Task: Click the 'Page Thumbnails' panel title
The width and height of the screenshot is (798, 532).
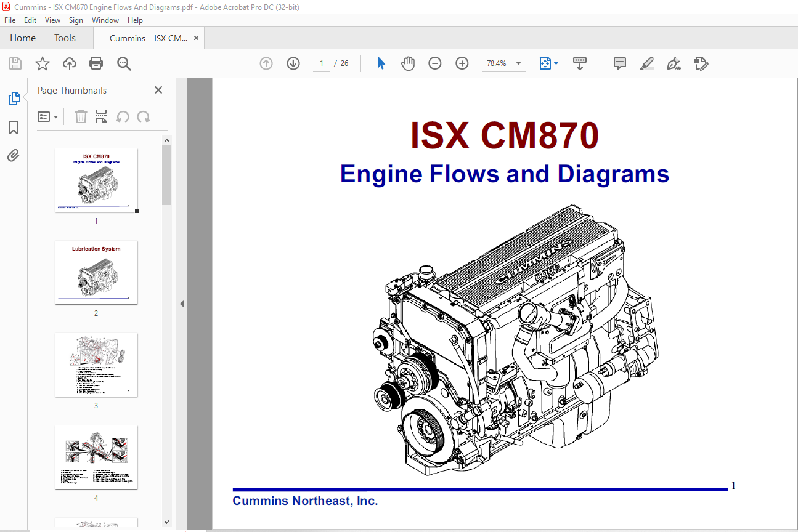Action: [x=72, y=90]
